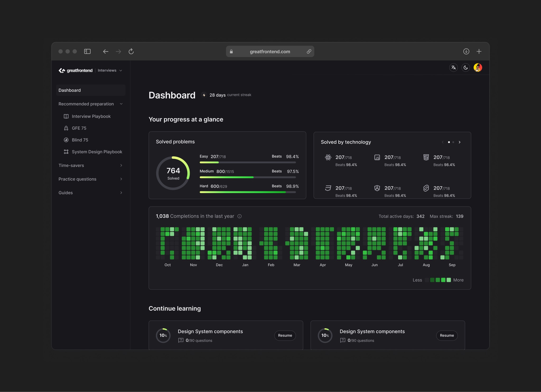Open downloads with the download icon
The width and height of the screenshot is (541, 392).
point(466,51)
